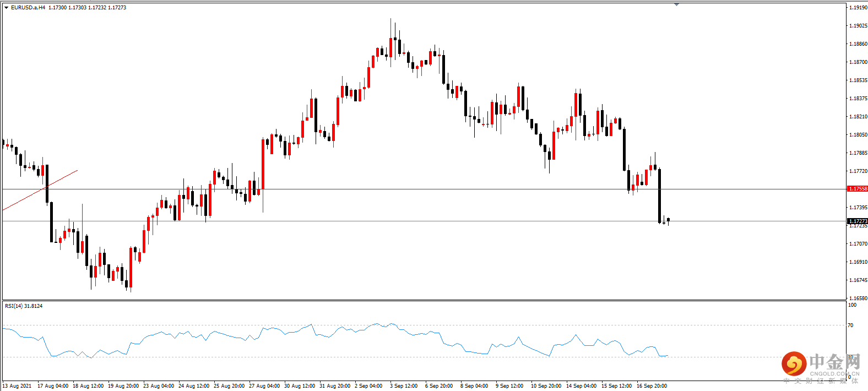
Task: Select the EURUSD.a,H4 chart title text
Action: pos(28,8)
